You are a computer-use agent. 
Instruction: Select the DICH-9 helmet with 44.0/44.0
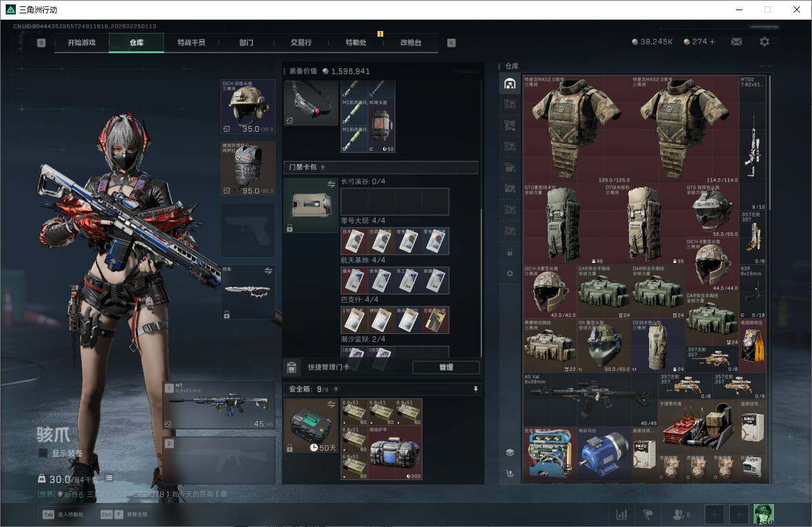713,265
